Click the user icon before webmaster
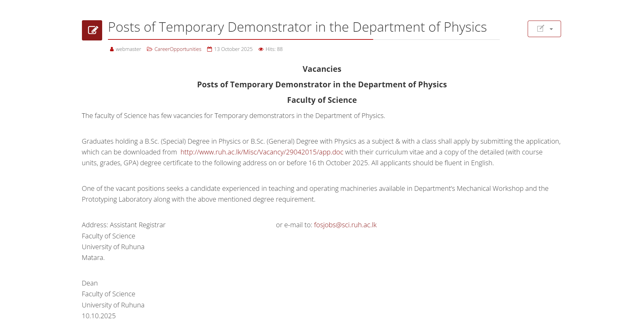 tap(112, 49)
